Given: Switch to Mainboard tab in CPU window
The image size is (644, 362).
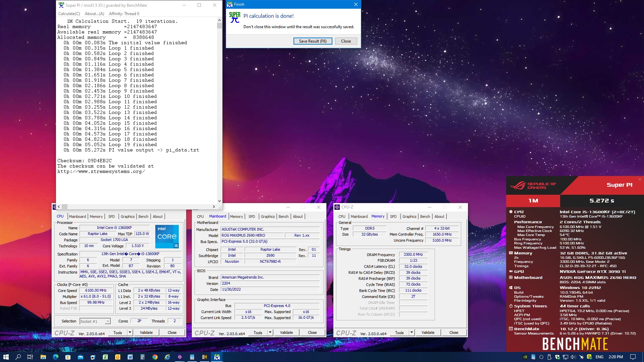Looking at the screenshot, I should pos(77,217).
